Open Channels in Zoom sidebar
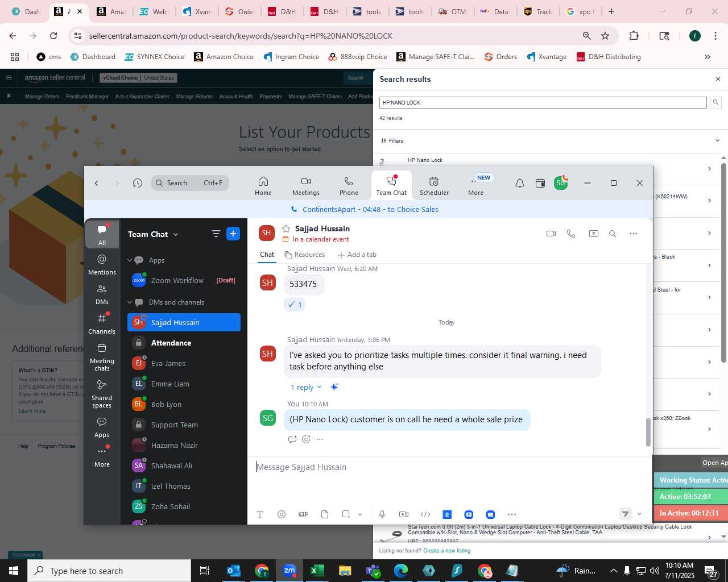The width and height of the screenshot is (728, 582). [x=102, y=324]
